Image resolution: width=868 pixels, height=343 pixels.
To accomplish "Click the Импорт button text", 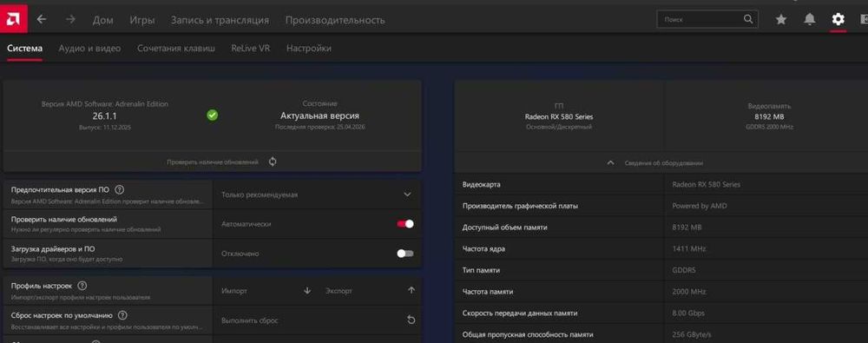I will pos(234,290).
